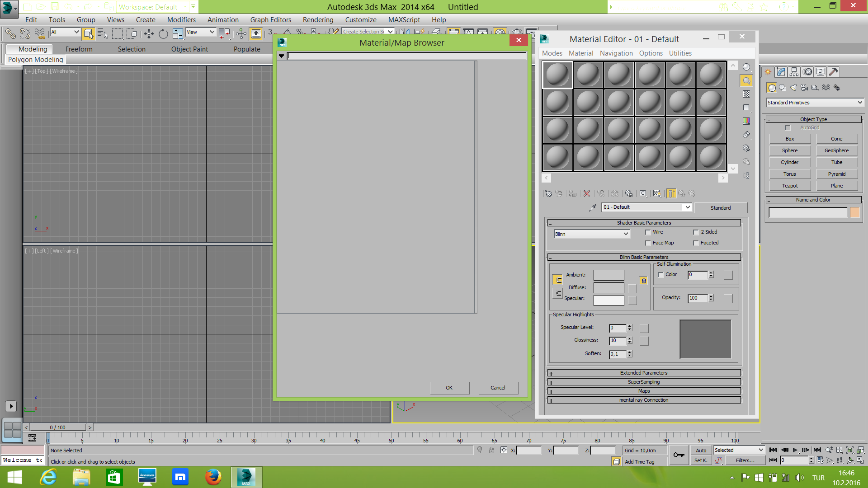The image size is (868, 488).
Task: Click Cancel in Material/Map Browser
Action: pyautogui.click(x=498, y=388)
